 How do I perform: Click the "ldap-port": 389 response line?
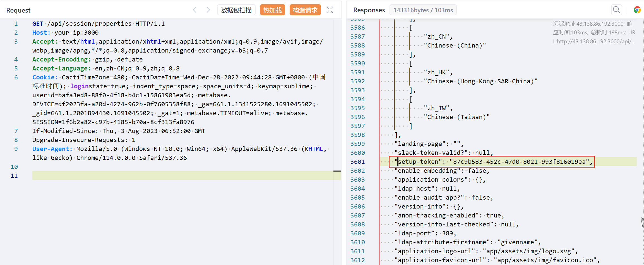pyautogui.click(x=425, y=233)
